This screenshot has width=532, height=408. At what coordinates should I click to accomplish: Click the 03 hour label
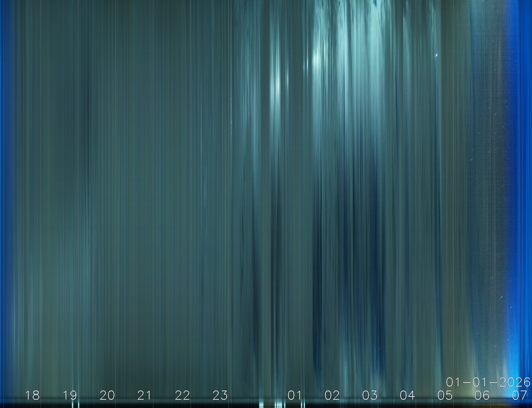point(370,395)
